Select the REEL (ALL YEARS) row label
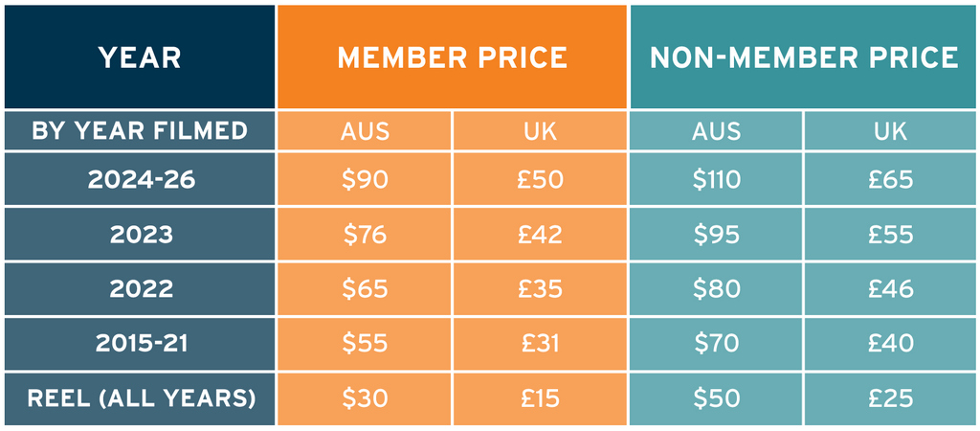This screenshot has width=980, height=431. [140, 398]
